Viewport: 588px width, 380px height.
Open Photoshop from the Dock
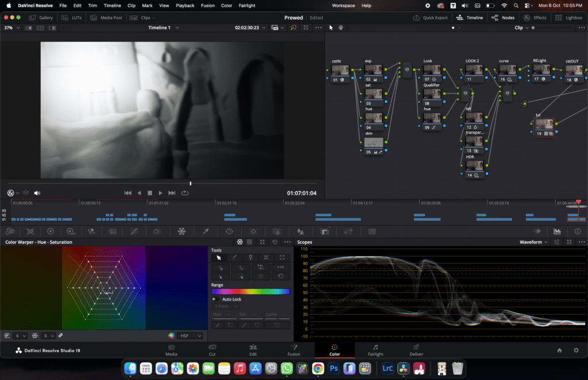[x=334, y=368]
